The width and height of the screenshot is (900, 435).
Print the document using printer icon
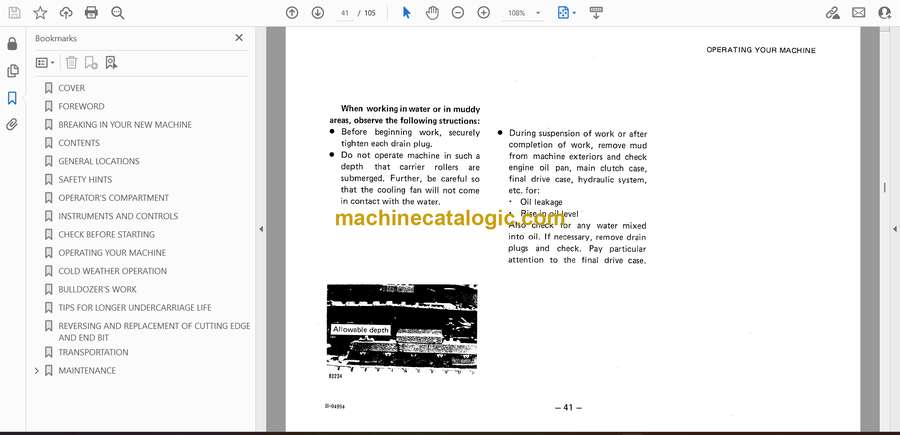point(91,13)
